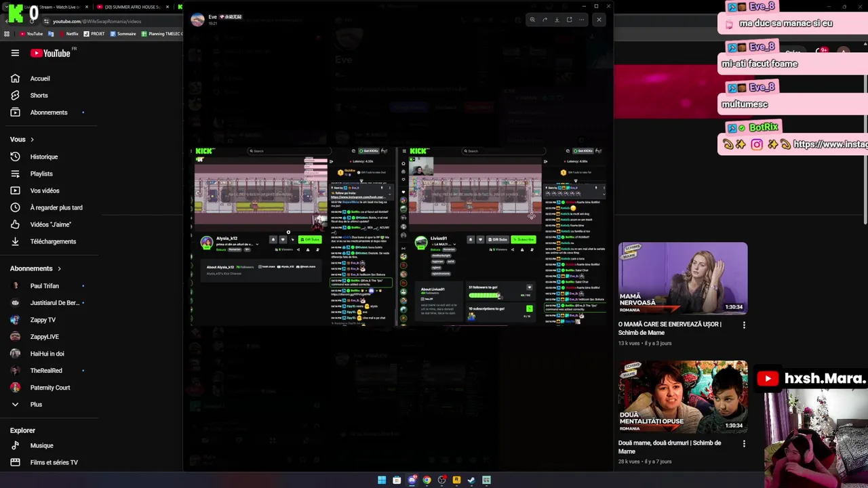Open Paul Trifan channel subscription
Viewport: 868px width, 488px height.
[x=45, y=286]
